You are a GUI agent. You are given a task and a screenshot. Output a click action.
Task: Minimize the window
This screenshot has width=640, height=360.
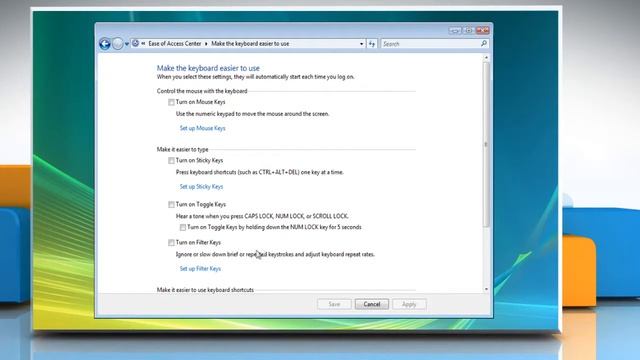tap(455, 30)
